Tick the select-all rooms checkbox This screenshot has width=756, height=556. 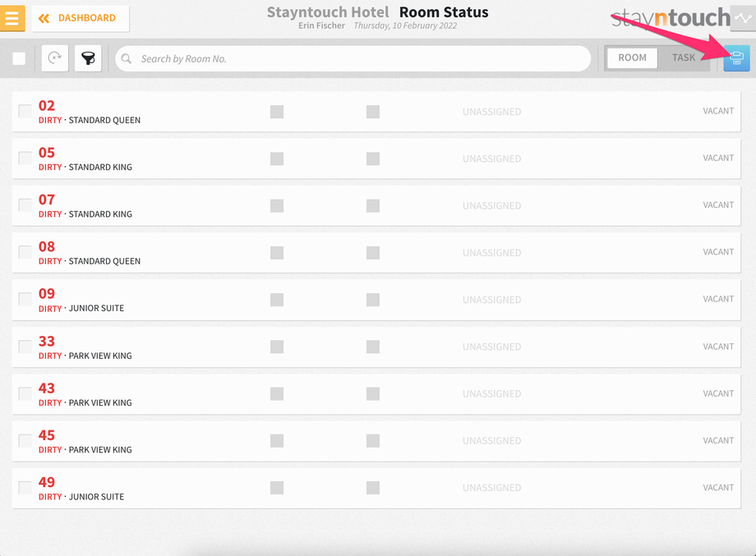click(19, 59)
